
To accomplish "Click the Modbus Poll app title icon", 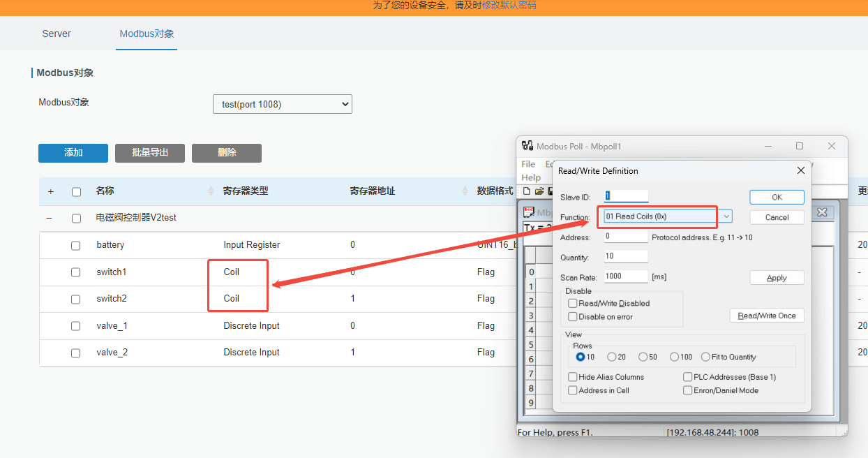I will click(x=527, y=146).
